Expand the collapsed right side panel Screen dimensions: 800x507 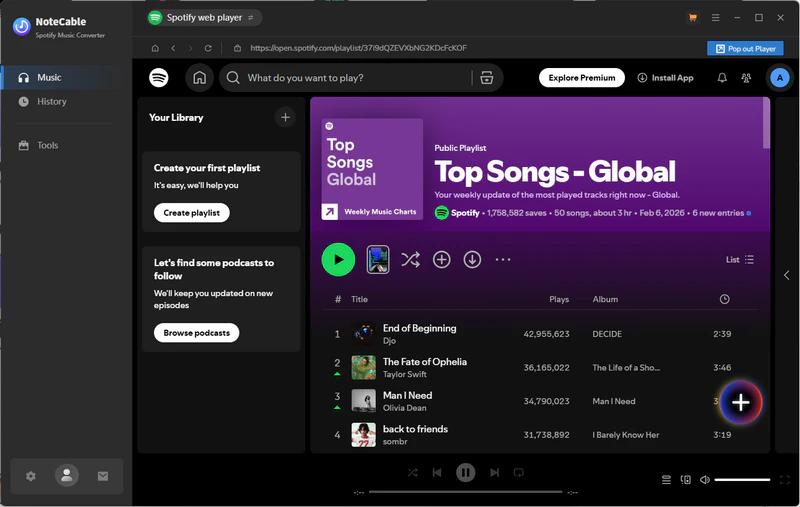click(x=786, y=275)
